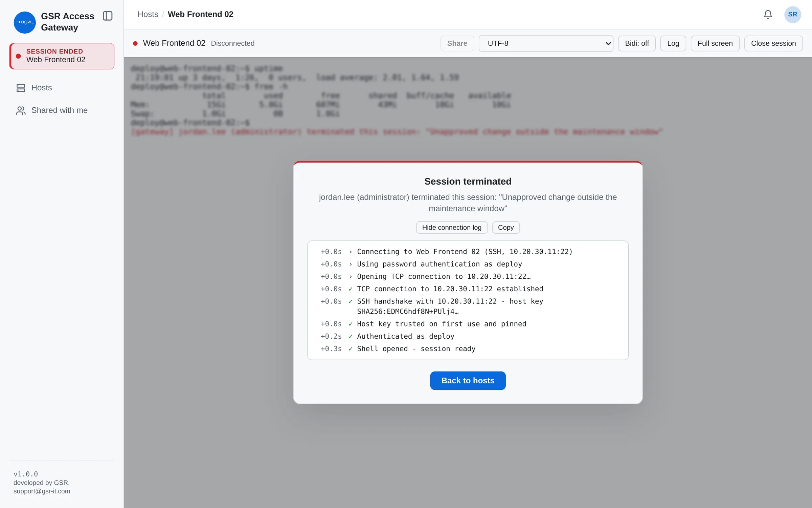Click Back to hosts button
Viewport: 812px width, 508px height.
tap(468, 381)
